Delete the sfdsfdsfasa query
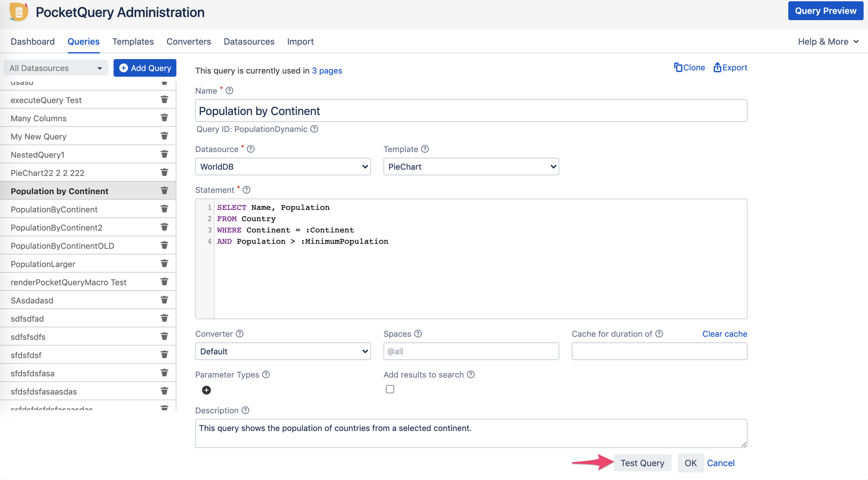 click(164, 373)
